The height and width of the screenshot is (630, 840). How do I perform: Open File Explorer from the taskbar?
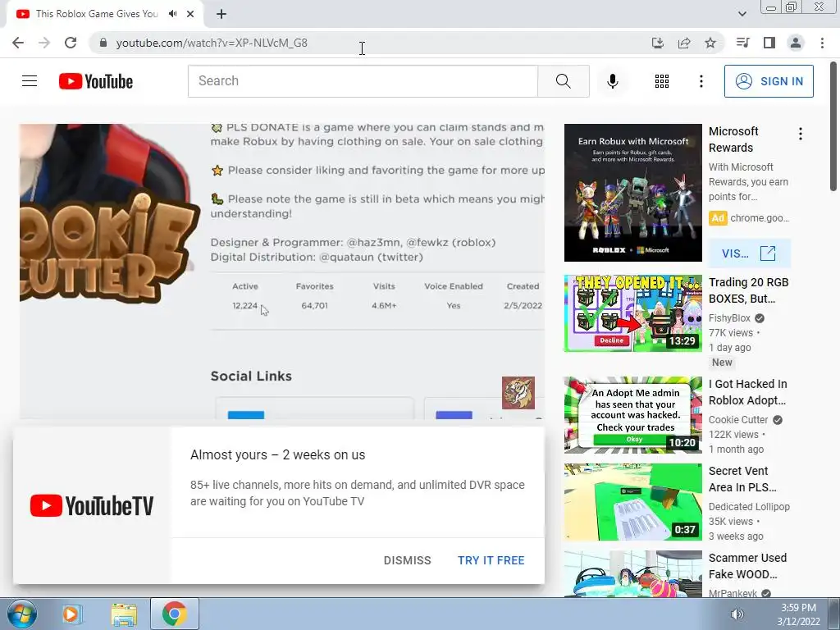125,614
